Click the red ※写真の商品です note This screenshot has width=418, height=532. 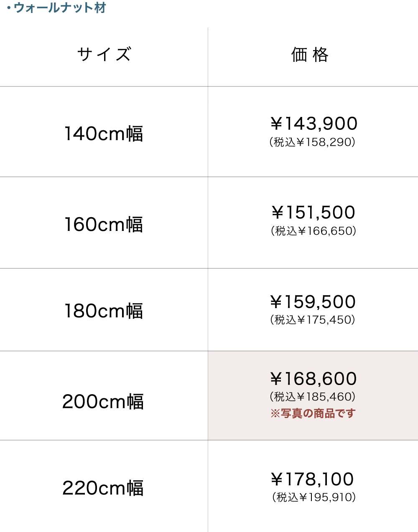tap(313, 413)
